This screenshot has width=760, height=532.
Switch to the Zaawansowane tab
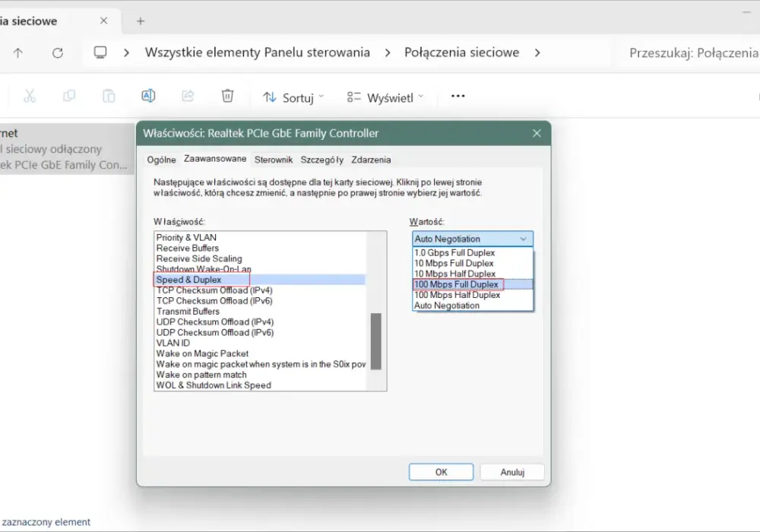pyautogui.click(x=215, y=159)
